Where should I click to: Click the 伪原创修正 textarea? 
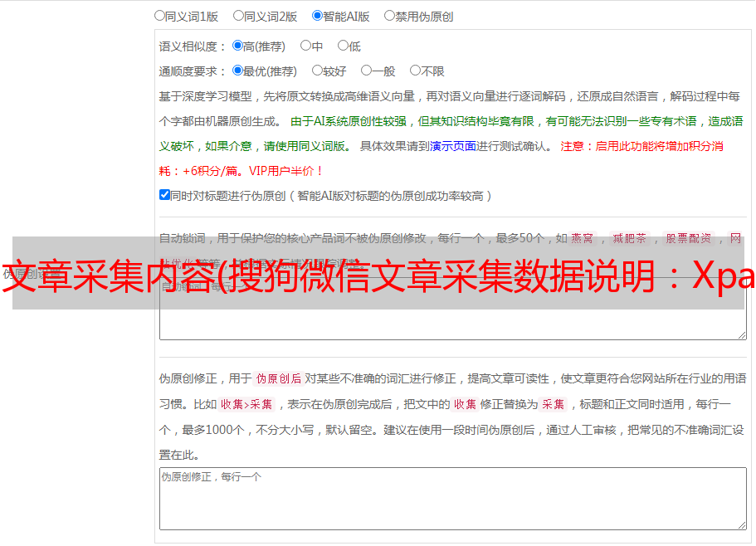pos(453,499)
